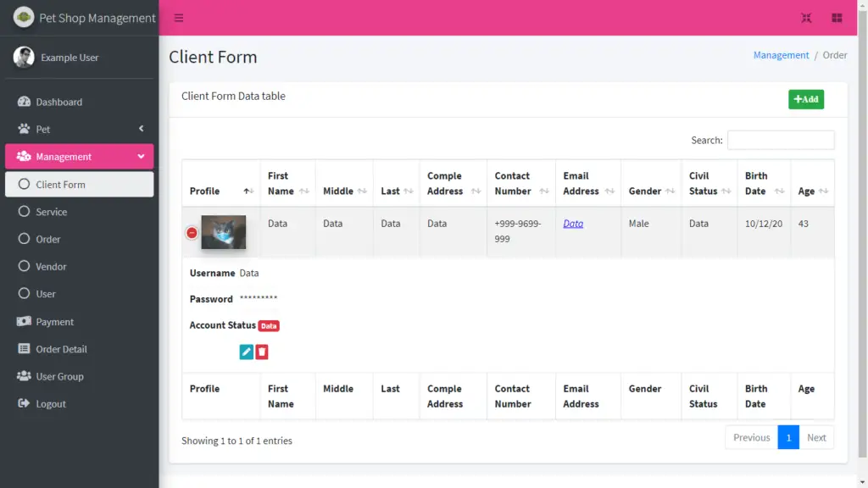This screenshot has height=488, width=868.
Task: Click the fullscreen compress icon in the top bar
Action: click(806, 17)
